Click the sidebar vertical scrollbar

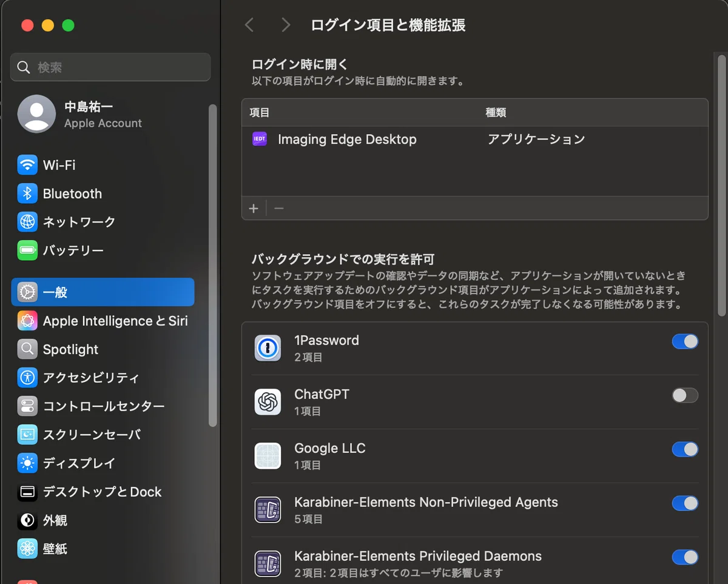[x=212, y=266]
